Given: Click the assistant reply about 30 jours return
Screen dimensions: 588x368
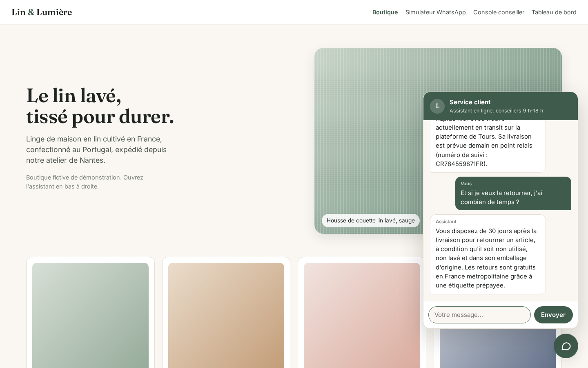Looking at the screenshot, I should click(x=488, y=254).
